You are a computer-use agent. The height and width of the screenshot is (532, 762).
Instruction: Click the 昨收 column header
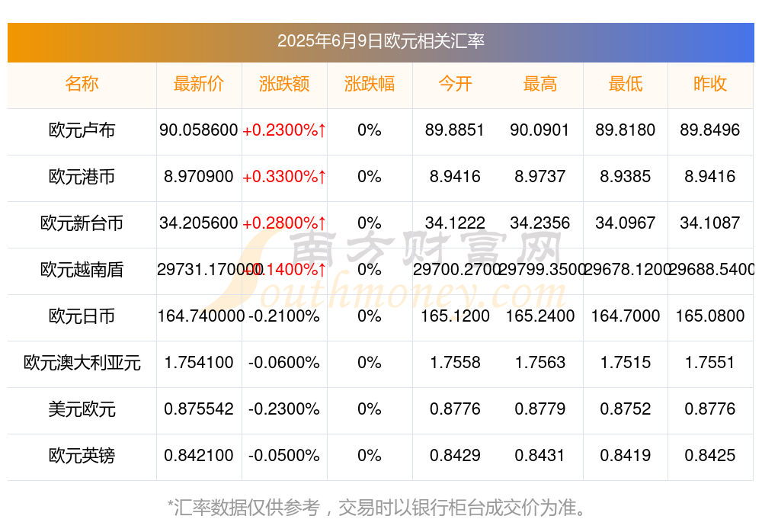pos(710,84)
